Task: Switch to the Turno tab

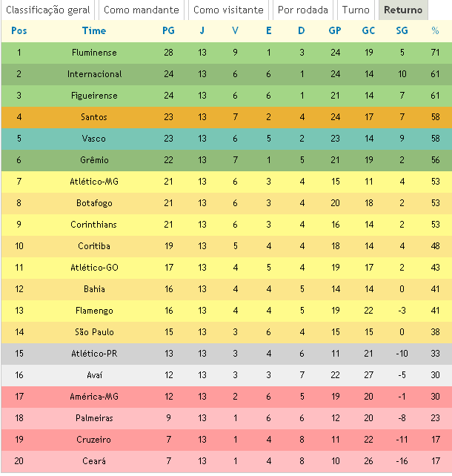Action: pyautogui.click(x=356, y=10)
